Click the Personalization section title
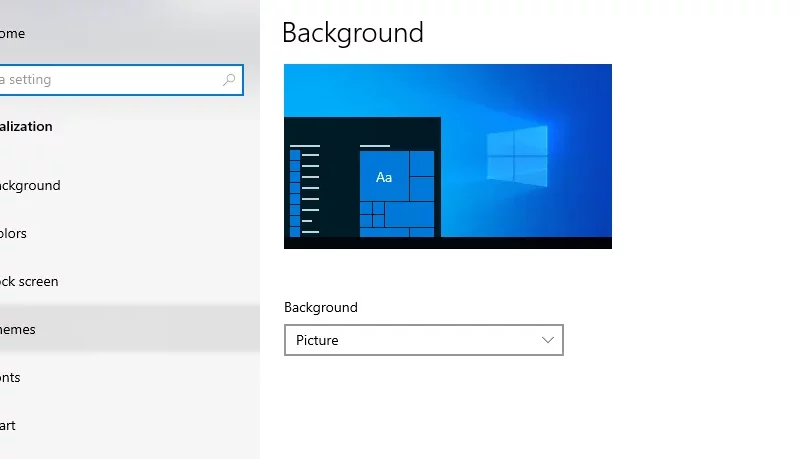800x459 pixels. tap(26, 126)
